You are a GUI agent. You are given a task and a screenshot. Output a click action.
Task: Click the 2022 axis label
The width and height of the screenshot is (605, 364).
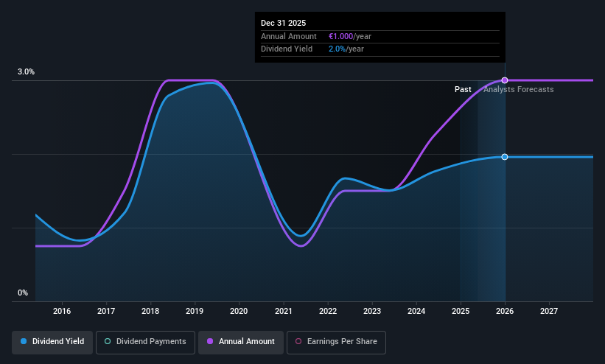click(328, 311)
